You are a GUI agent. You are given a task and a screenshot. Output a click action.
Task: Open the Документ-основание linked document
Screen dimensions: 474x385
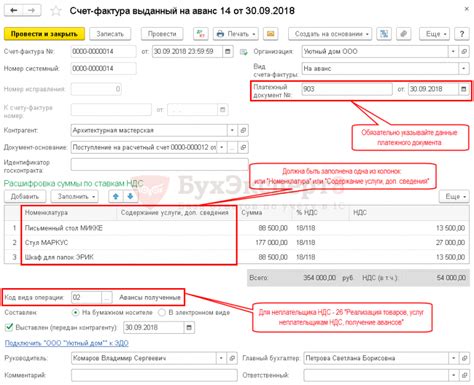[243, 147]
